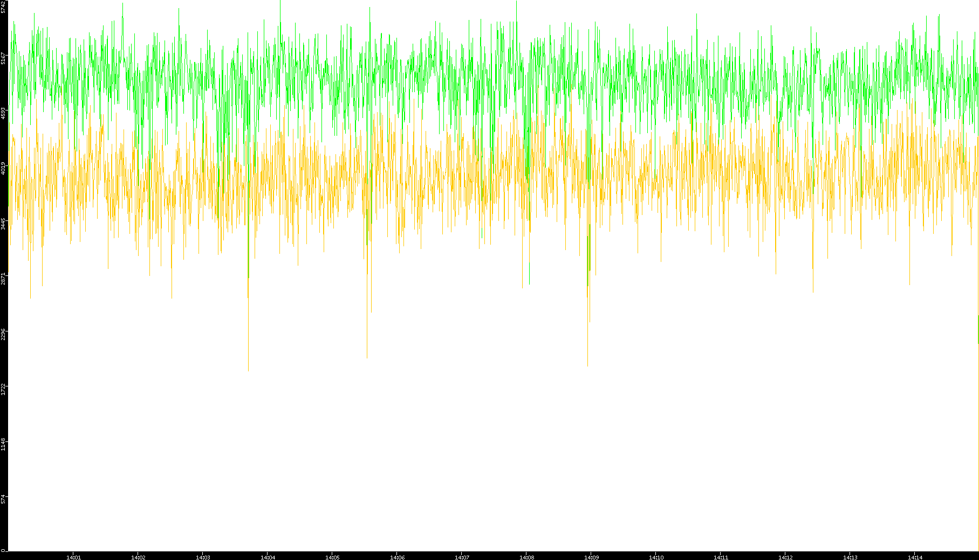Click the 14:12 x-axis label
Image resolution: width=979 pixels, height=560 pixels.
785,557
